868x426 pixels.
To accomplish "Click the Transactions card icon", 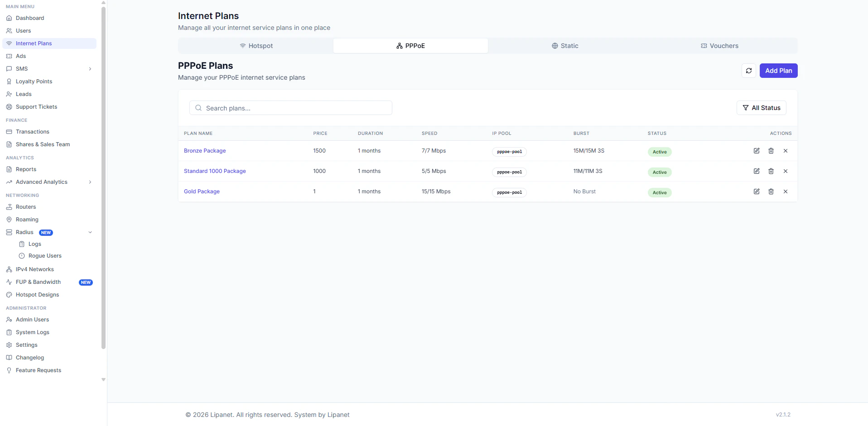I will click(9, 132).
